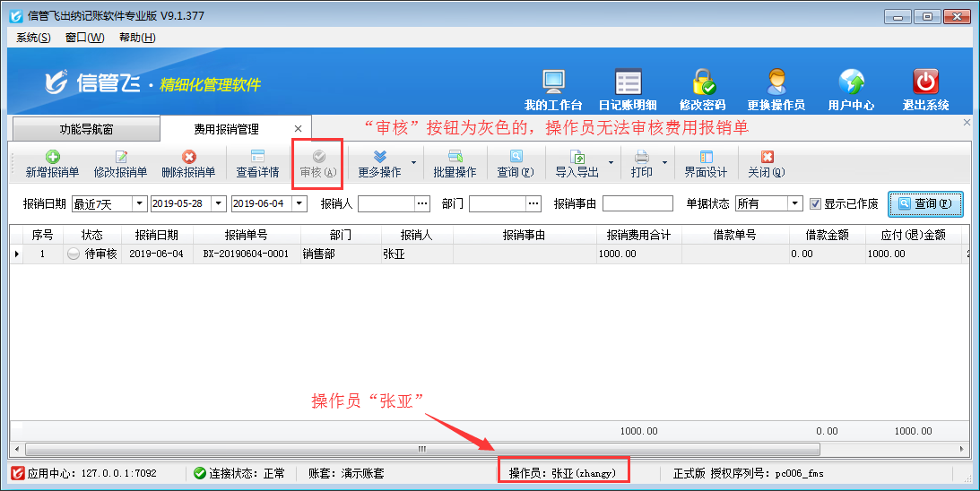Expand the 更多操作 dropdown arrow

coord(413,163)
